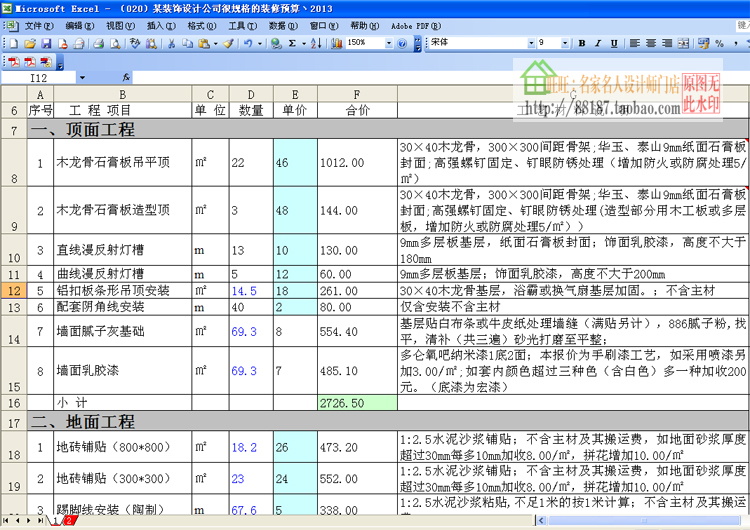The width and height of the screenshot is (750, 530).
Task: Open the 视图(V) menu
Action: point(121,26)
